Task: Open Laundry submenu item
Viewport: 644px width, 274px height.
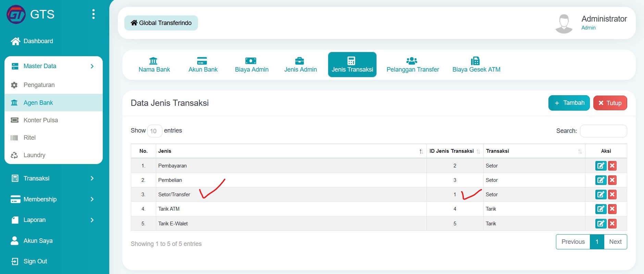Action: coord(53,155)
